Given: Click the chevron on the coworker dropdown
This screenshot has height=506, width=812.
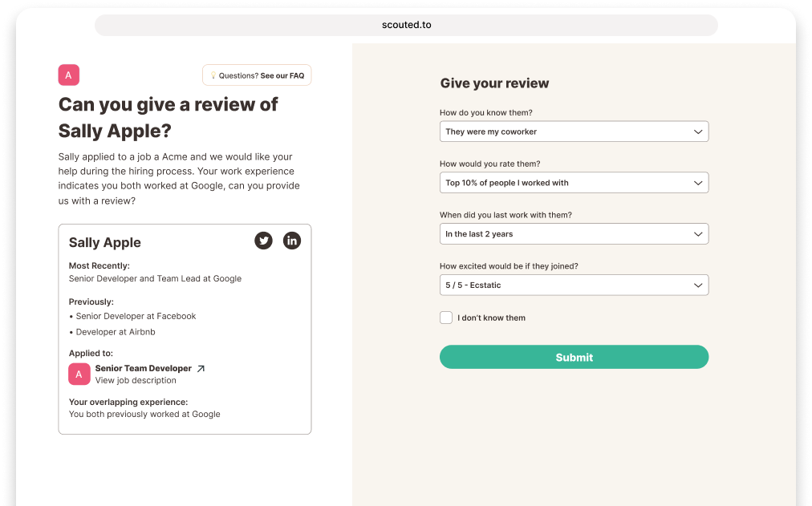Looking at the screenshot, I should tap(697, 132).
